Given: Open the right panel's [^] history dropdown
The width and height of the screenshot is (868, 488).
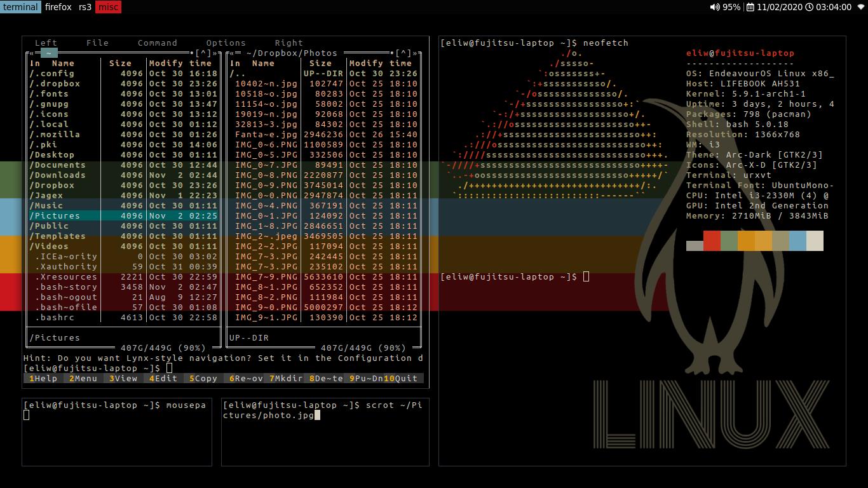Looking at the screenshot, I should [403, 53].
